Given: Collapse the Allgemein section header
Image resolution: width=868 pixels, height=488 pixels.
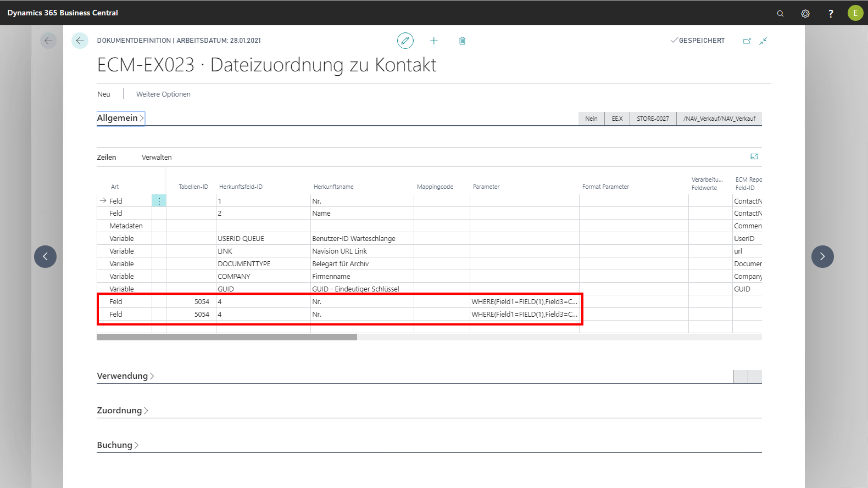Looking at the screenshot, I should click(x=120, y=118).
